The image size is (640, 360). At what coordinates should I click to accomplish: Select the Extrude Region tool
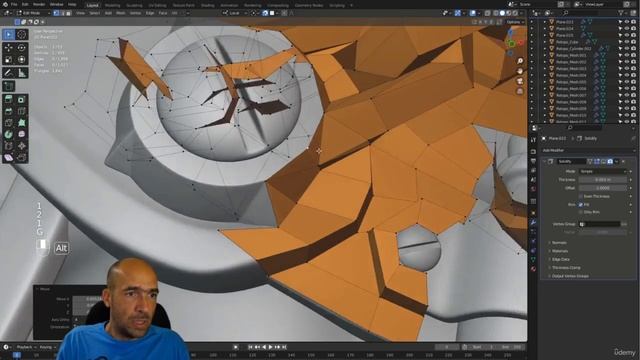click(9, 99)
